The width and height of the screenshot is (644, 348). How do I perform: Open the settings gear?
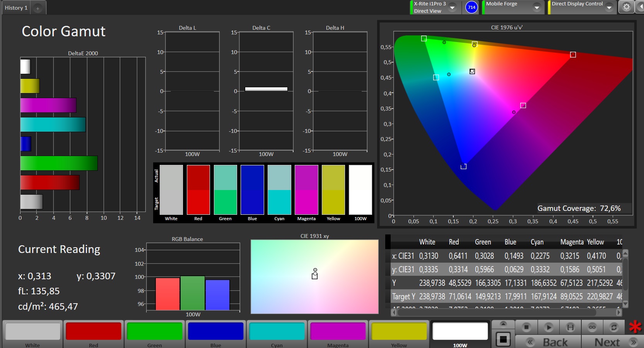[x=627, y=7]
